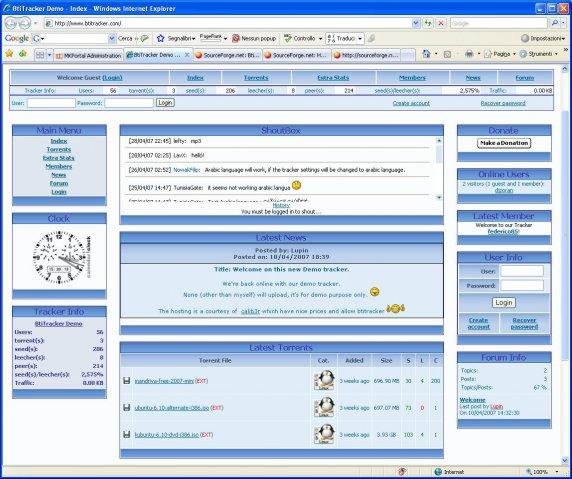Click the Nessun popup blocker icon
The image size is (572, 479).
[x=236, y=38]
